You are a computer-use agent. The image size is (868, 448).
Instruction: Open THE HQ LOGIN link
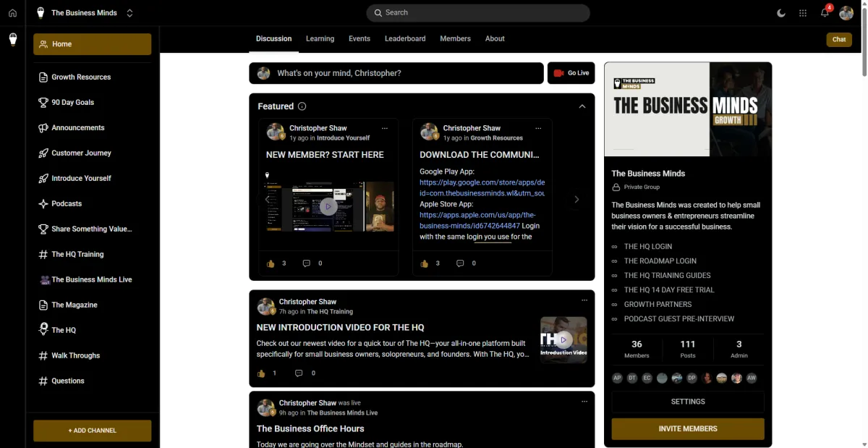click(648, 247)
